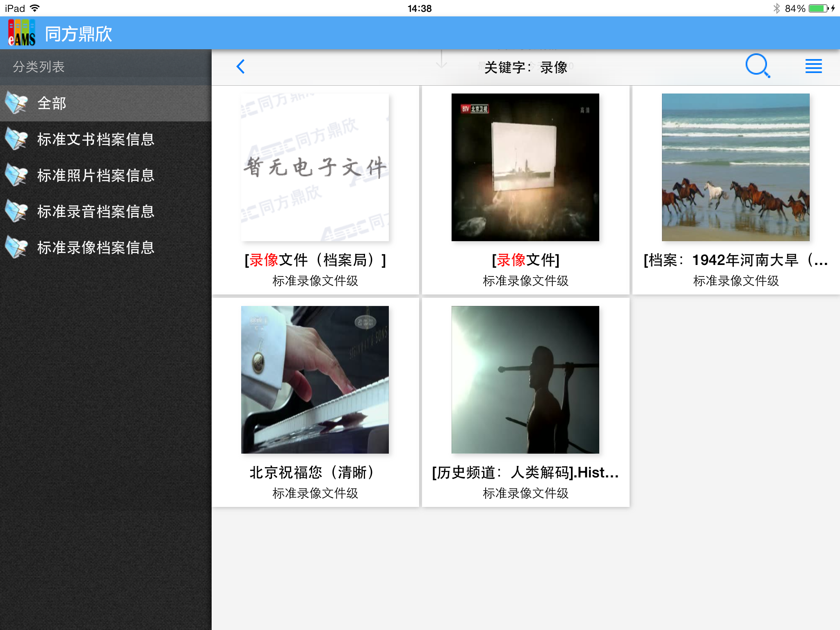Open the BTV battleship video thumbnail
Screen dimensions: 840x630
[525, 167]
